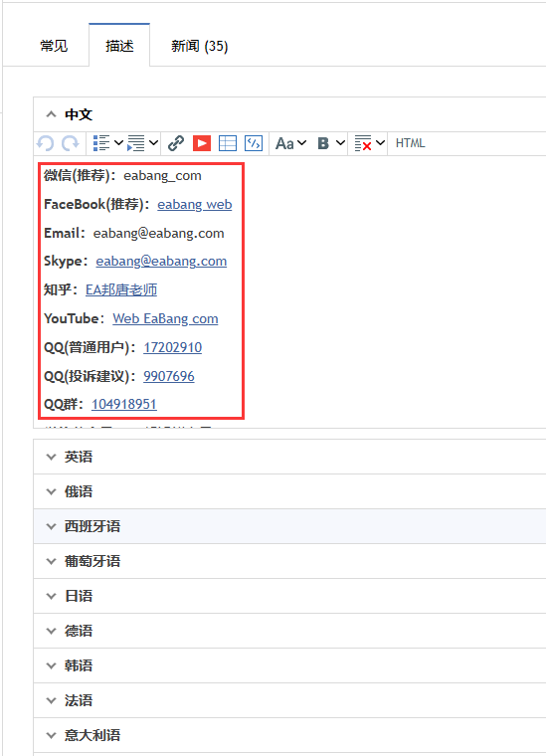Open the Web EaBang com YouTube link
This screenshot has height=756, width=546.
point(165,318)
